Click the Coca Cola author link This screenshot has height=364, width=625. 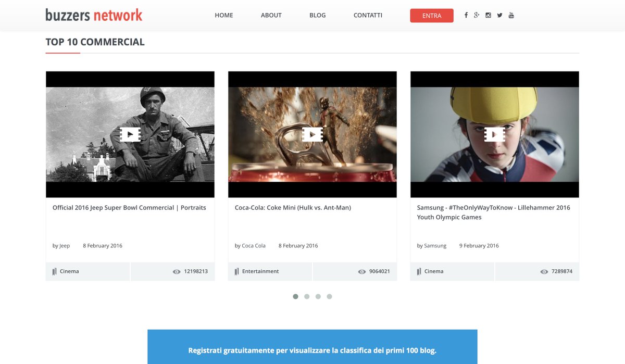point(254,246)
